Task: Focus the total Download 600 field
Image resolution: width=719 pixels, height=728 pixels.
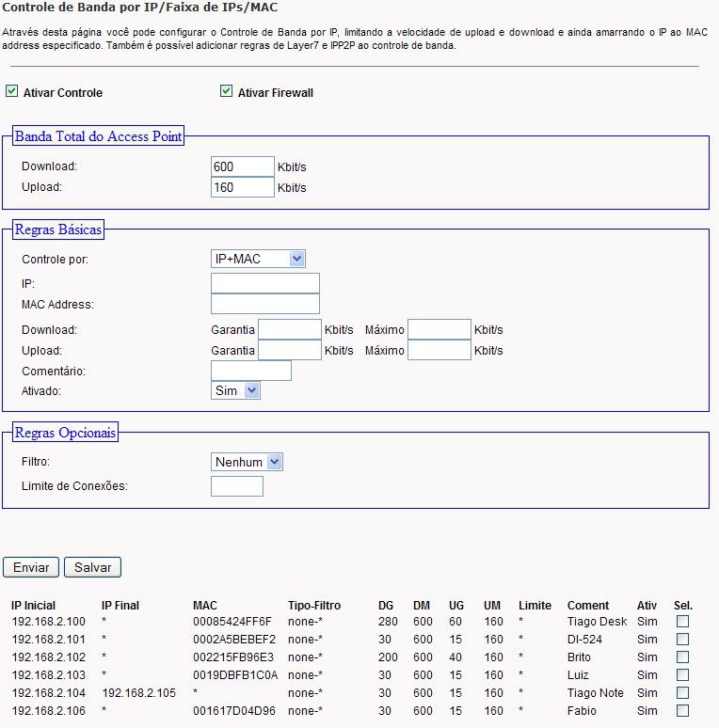Action: pos(243,166)
